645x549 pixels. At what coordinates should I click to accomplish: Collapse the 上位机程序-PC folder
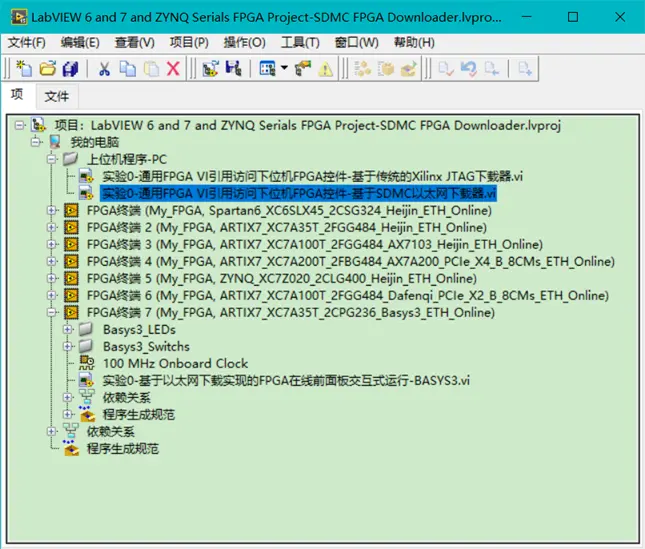coord(52,159)
